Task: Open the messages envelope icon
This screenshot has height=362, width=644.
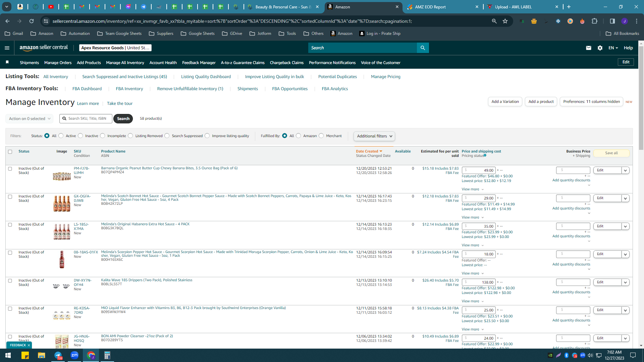Action: [588, 48]
